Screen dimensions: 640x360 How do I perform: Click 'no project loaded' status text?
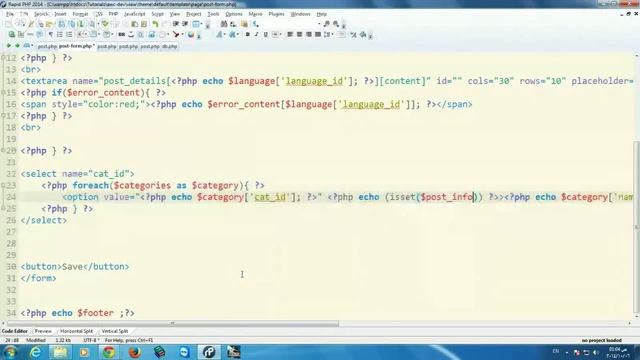[602, 340]
